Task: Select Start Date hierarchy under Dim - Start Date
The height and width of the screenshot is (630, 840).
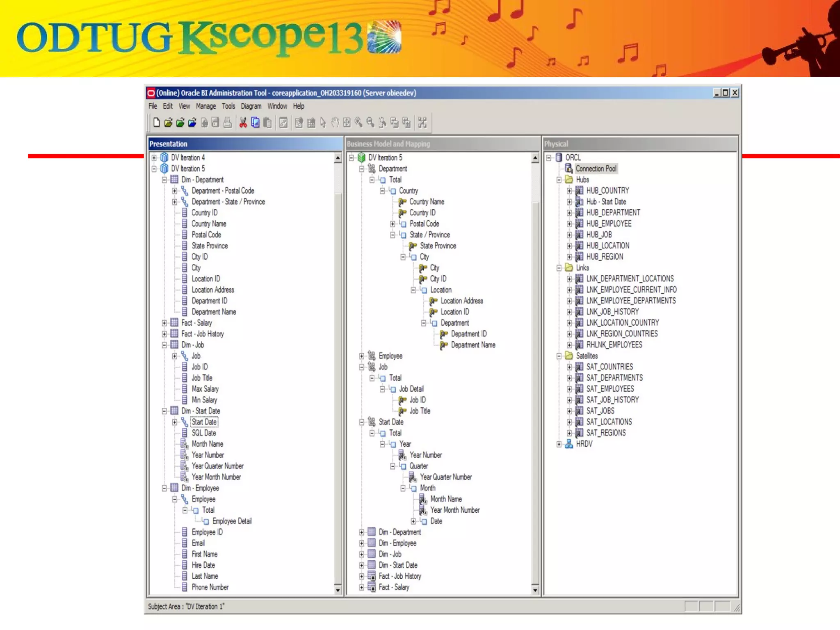Action: 204,422
